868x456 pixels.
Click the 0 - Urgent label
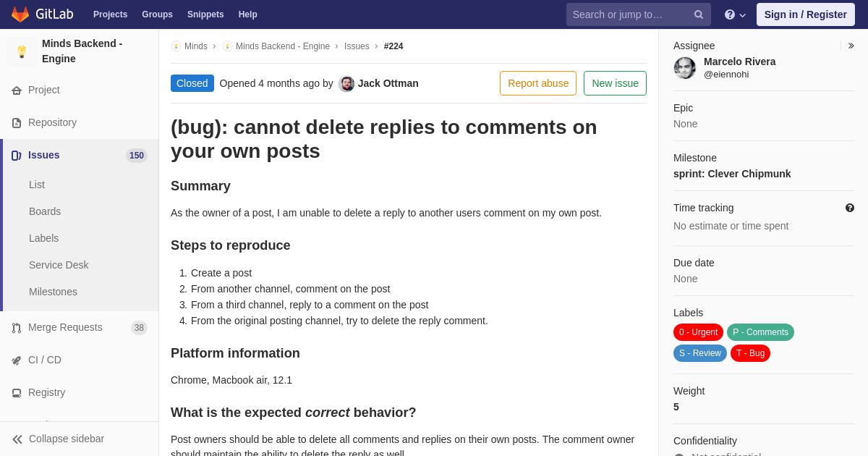coord(698,332)
